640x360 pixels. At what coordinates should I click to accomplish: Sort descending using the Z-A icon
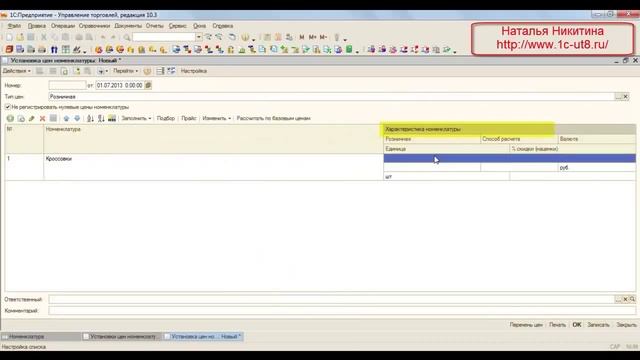101,118
